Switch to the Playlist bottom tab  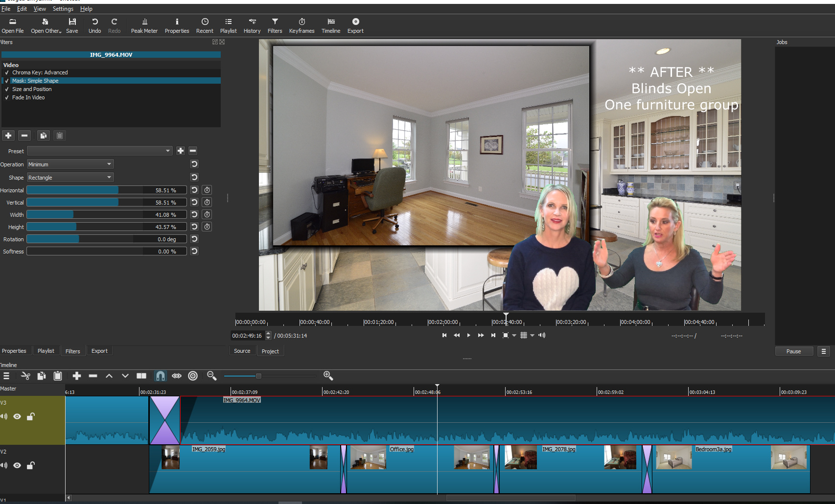[x=46, y=351]
